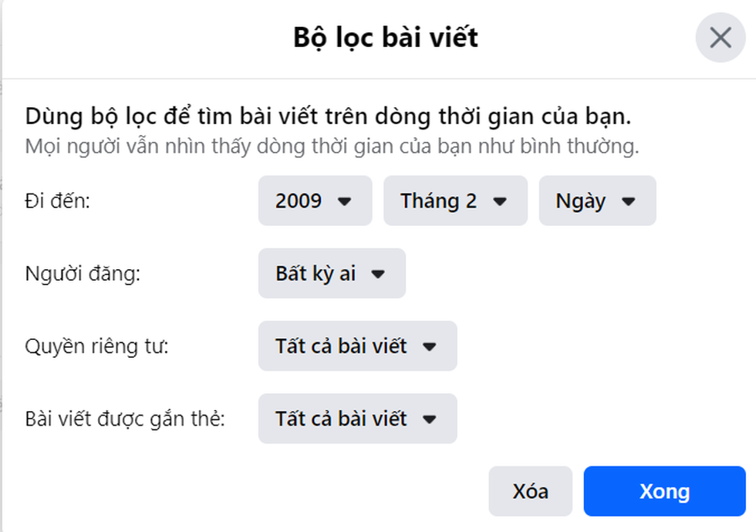Open the tagged posts dropdown Tất cả bài viết
Screen dimensions: 756x532
point(357,419)
